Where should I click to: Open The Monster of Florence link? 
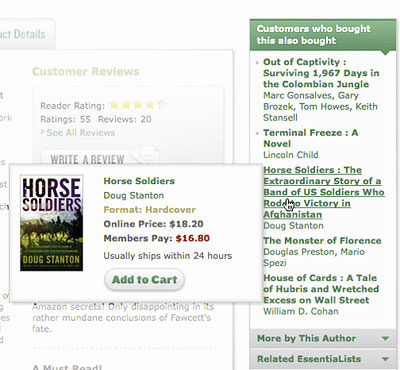click(x=322, y=241)
